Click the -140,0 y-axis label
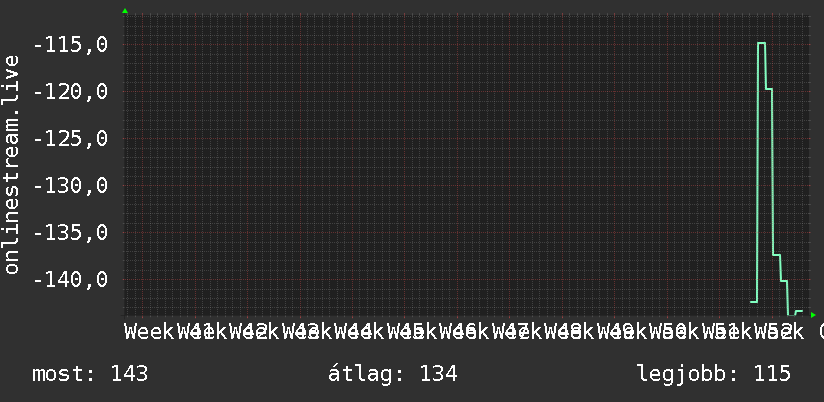Screen dimensions: 824x402 70,280
